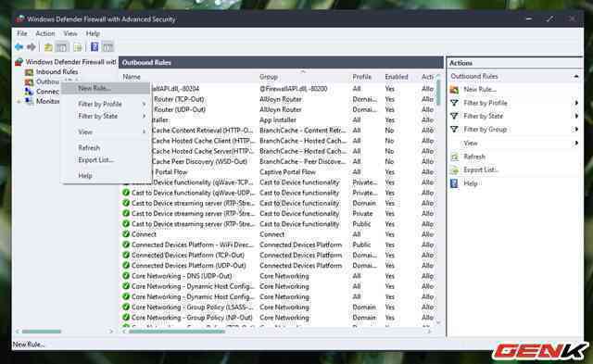593x364 pixels.
Task: Click green check of Group Policy (LSASS) rule
Action: point(126,307)
